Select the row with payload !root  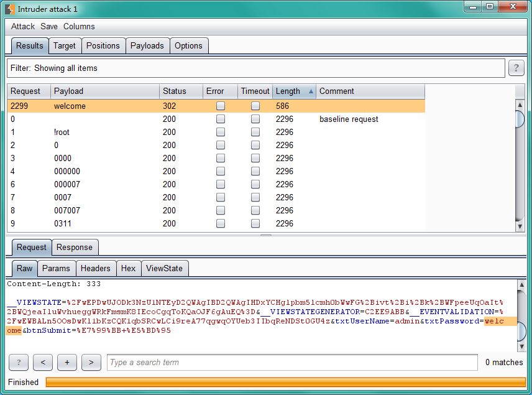pyautogui.click(x=216, y=132)
